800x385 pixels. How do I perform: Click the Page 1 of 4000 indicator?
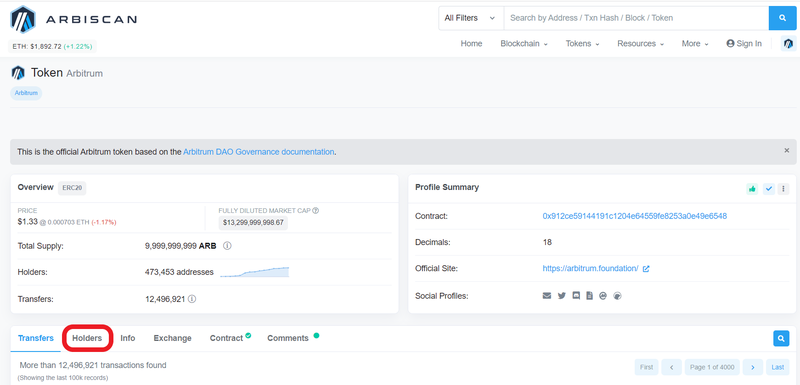click(712, 367)
